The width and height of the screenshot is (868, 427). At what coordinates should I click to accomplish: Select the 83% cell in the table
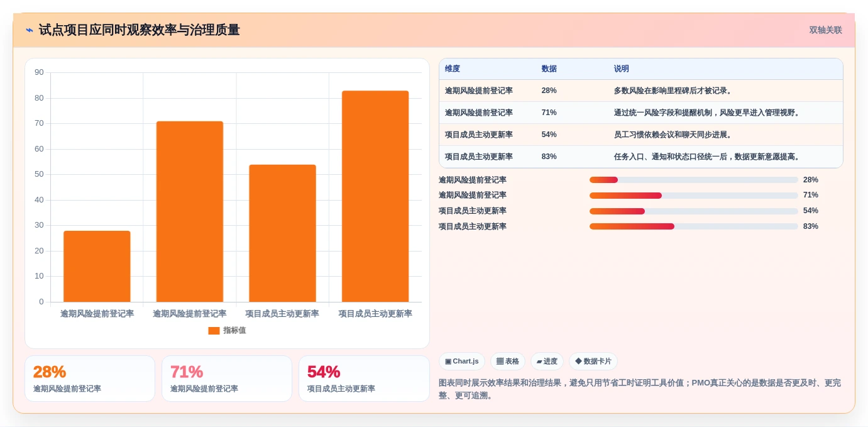point(549,157)
